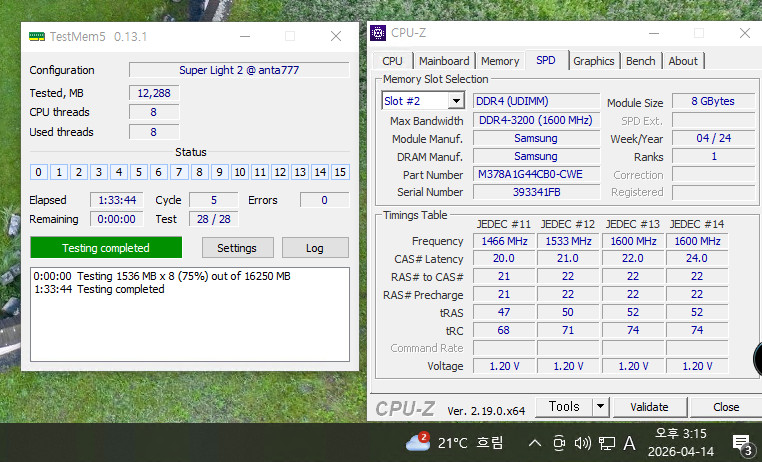The height and width of the screenshot is (462, 762).
Task: Open the taskbar clock showing 3:15
Action: (680, 443)
